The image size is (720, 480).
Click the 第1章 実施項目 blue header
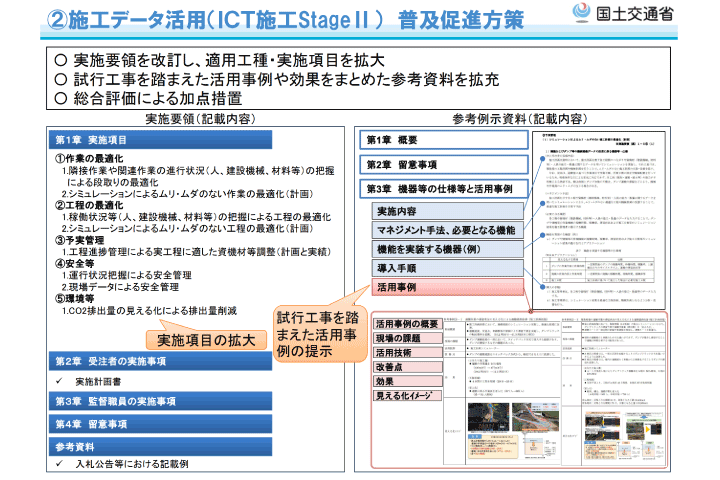click(x=160, y=140)
